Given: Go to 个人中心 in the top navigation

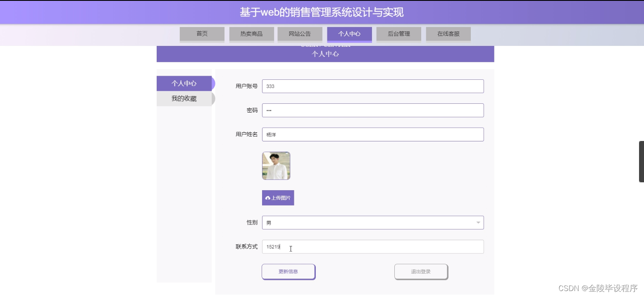Looking at the screenshot, I should click(x=349, y=34).
